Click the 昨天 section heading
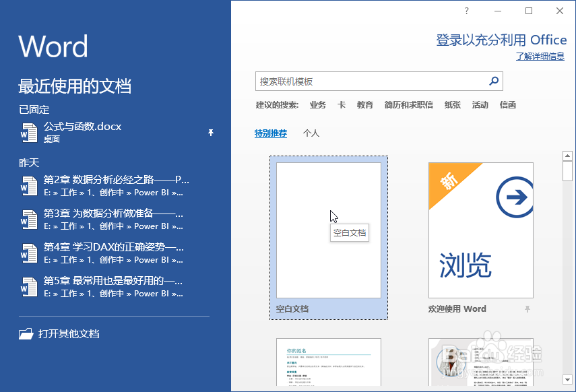 (29, 163)
